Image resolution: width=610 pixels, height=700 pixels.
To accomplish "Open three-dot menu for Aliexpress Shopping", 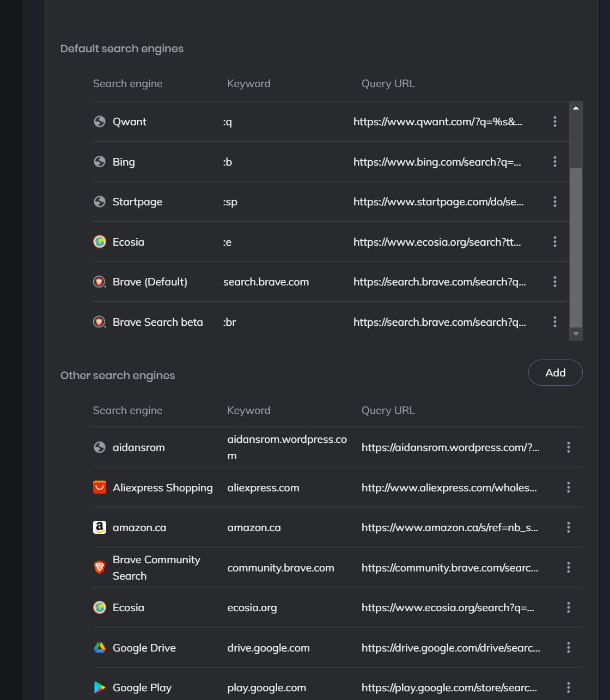I will pos(568,488).
